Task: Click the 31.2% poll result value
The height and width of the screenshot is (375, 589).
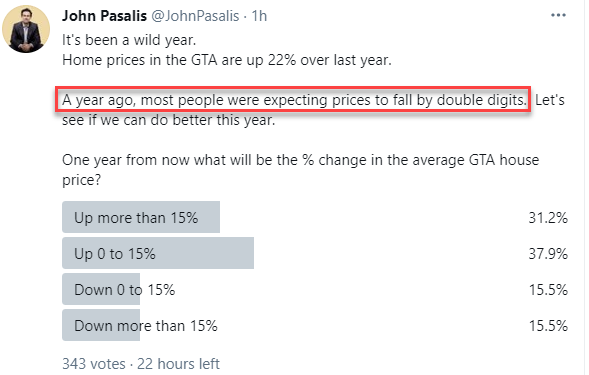Action: point(548,218)
